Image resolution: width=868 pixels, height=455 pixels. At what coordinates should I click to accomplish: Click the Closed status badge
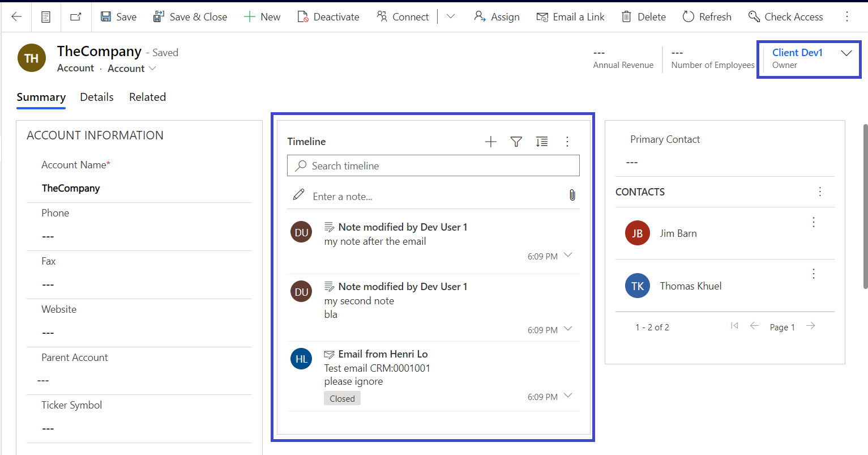coord(342,398)
